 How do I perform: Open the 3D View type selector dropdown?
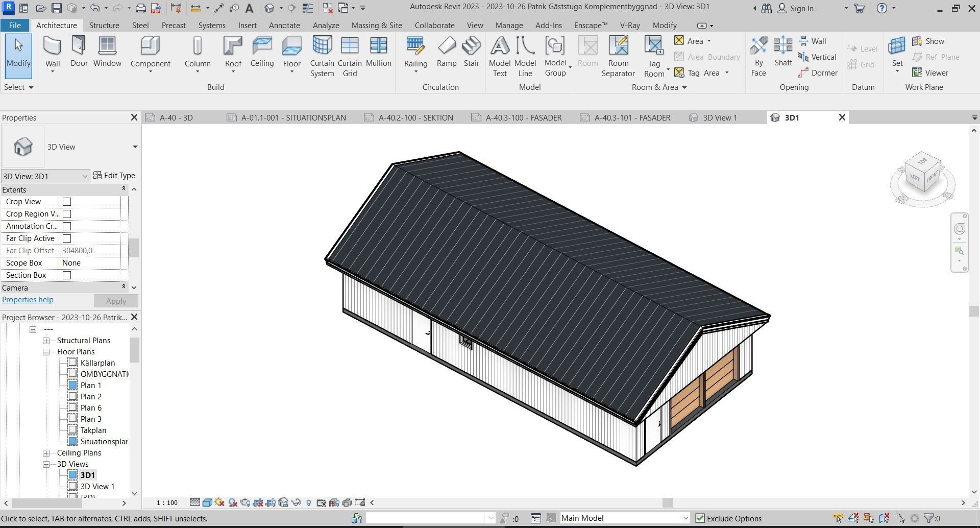point(135,147)
